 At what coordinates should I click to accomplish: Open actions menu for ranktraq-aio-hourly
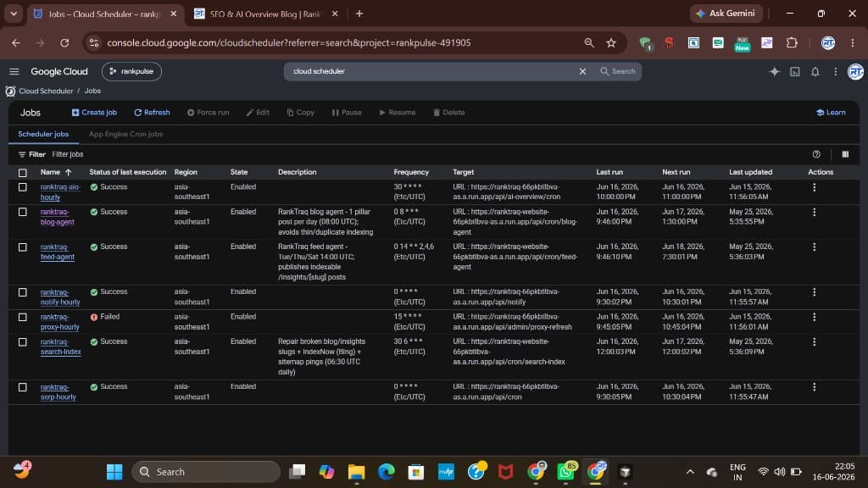click(815, 187)
